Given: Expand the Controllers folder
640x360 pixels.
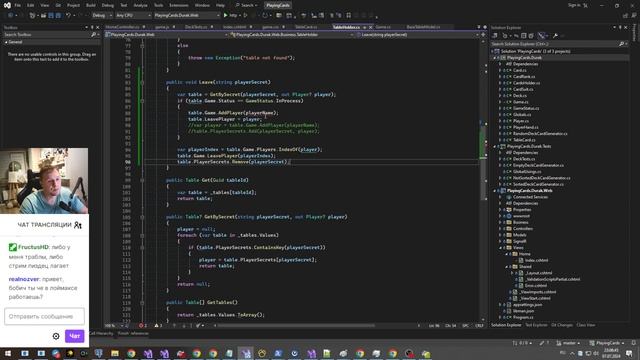Looking at the screenshot, I should click(x=501, y=229).
